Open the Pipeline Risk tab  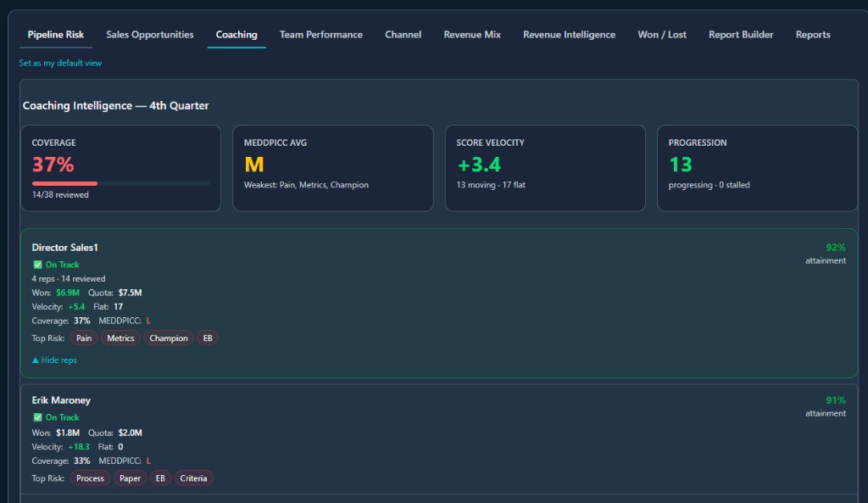pyautogui.click(x=55, y=34)
